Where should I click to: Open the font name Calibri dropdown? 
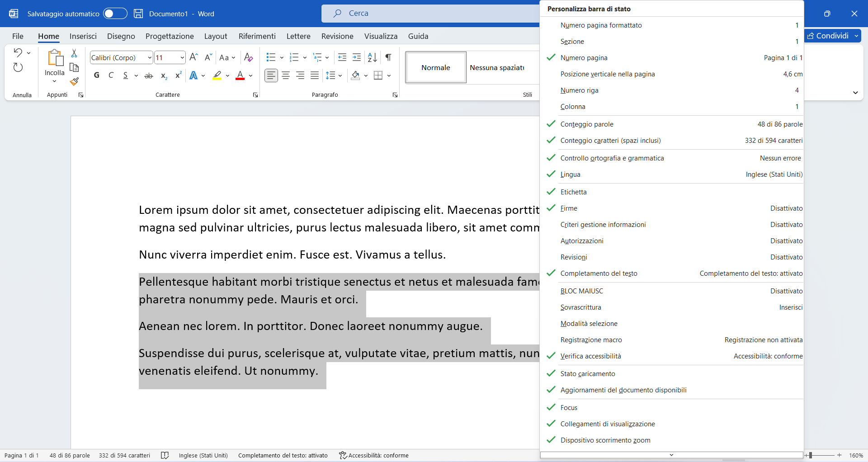click(149, 58)
